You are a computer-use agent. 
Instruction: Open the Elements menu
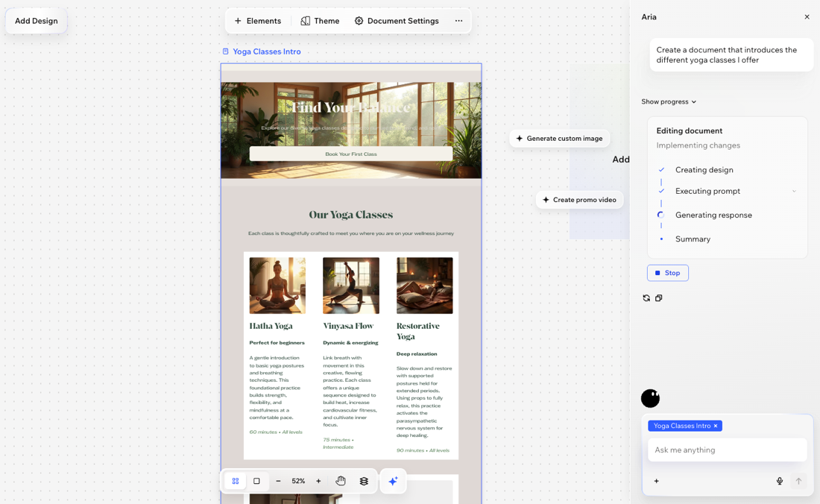tap(258, 21)
